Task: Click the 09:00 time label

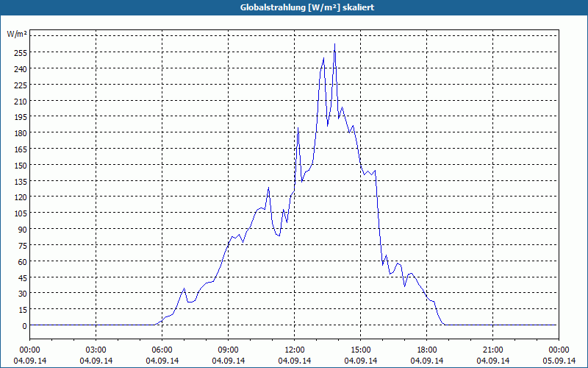Action: (x=229, y=350)
